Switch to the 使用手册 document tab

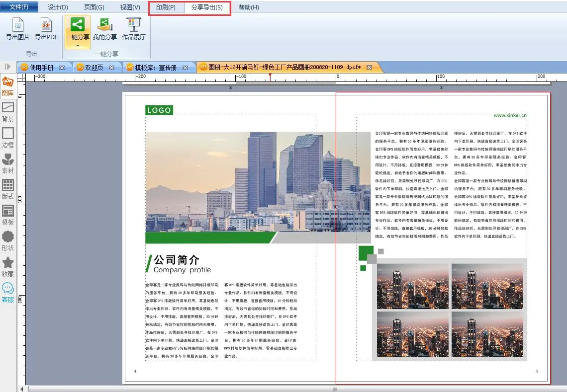(41, 68)
